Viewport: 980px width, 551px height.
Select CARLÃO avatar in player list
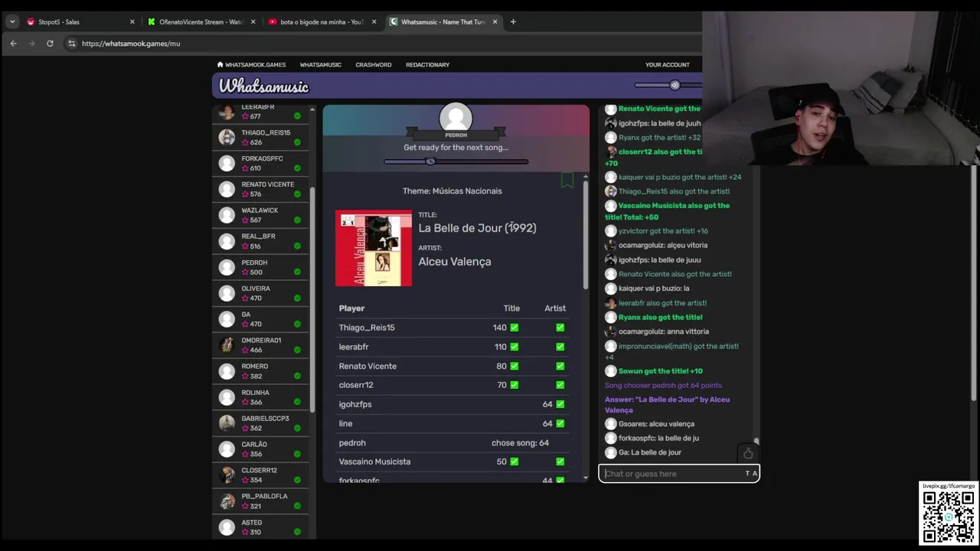pos(227,449)
